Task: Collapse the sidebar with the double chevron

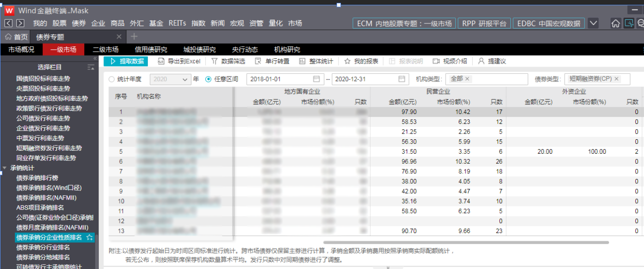Action: (x=95, y=58)
